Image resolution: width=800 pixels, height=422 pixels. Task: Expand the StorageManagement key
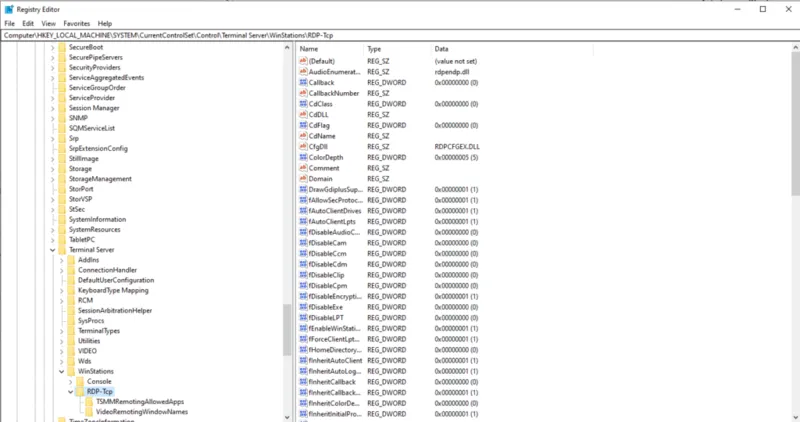point(53,179)
